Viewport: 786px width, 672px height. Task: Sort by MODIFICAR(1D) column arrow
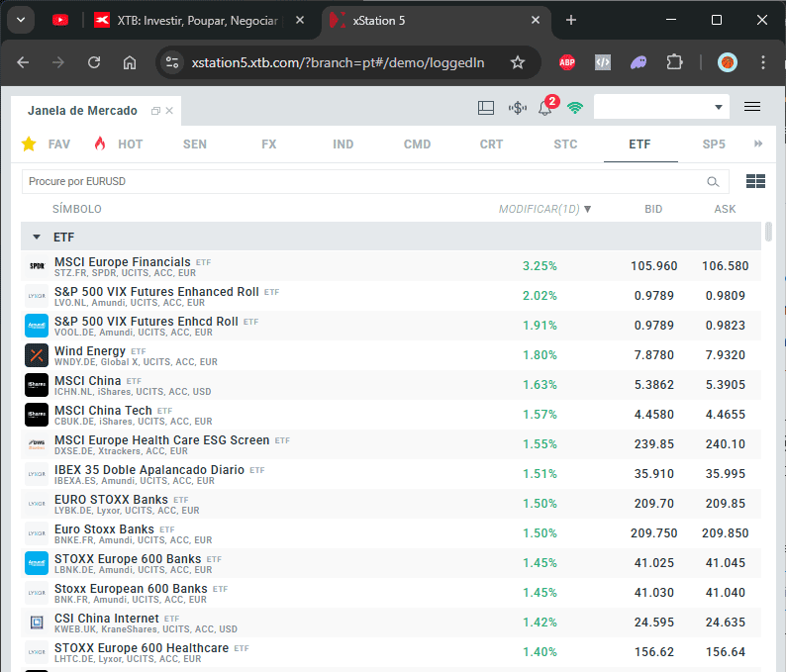(587, 209)
